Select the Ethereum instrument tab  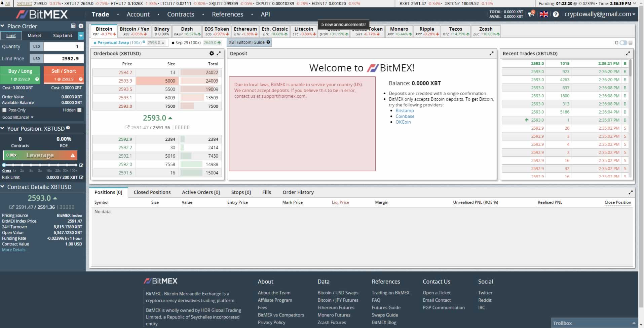point(245,31)
